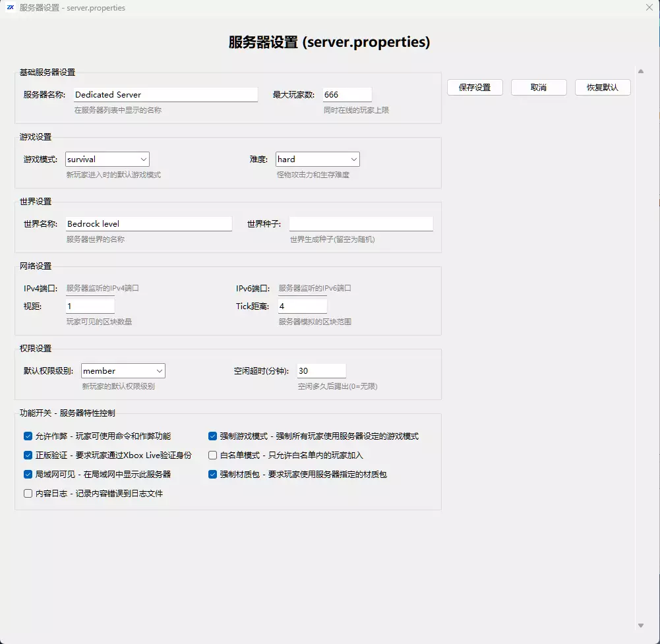
Task: Focus the 最大玩家数 field showing 666
Action: coord(347,95)
